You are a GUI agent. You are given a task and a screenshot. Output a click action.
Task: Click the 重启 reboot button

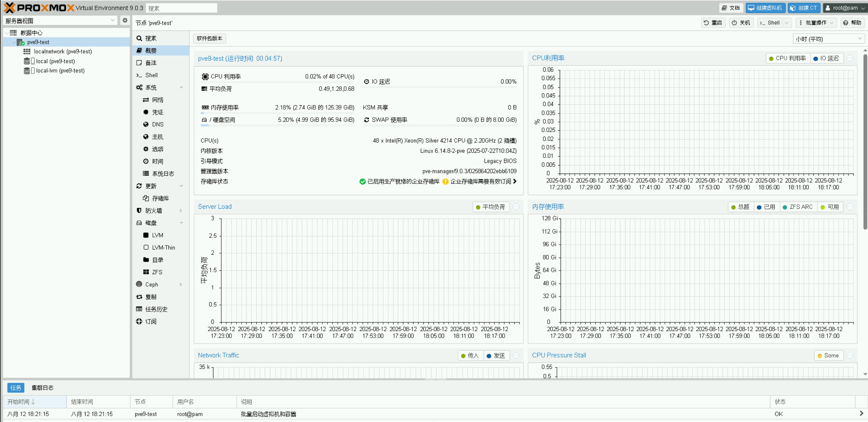point(713,23)
